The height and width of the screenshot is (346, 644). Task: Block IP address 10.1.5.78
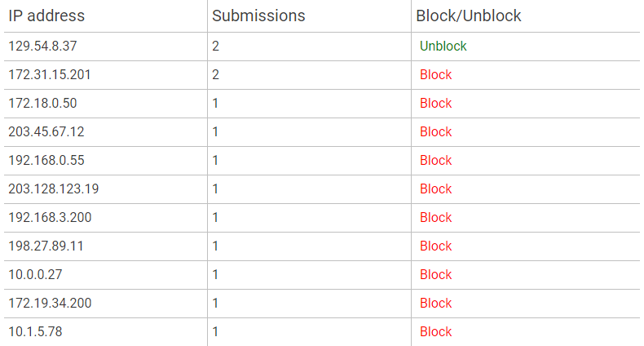(435, 331)
